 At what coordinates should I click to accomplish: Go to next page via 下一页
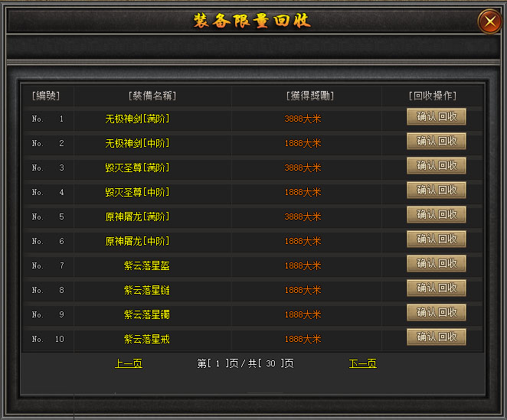[363, 363]
